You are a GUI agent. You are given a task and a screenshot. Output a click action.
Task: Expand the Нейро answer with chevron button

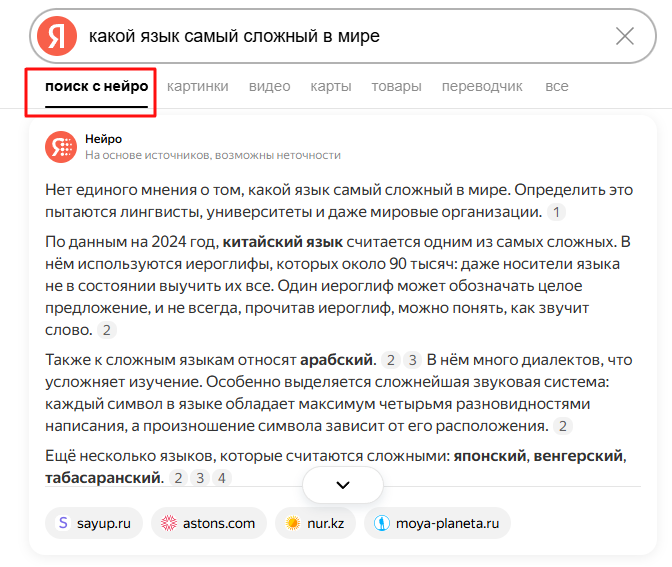pyautogui.click(x=343, y=485)
